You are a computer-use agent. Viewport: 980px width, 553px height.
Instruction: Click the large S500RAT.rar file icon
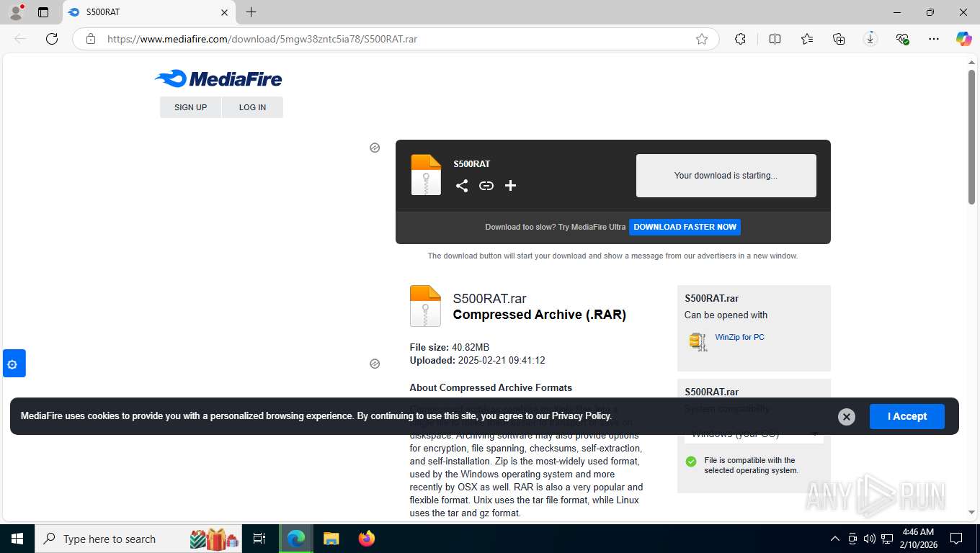tap(425, 306)
